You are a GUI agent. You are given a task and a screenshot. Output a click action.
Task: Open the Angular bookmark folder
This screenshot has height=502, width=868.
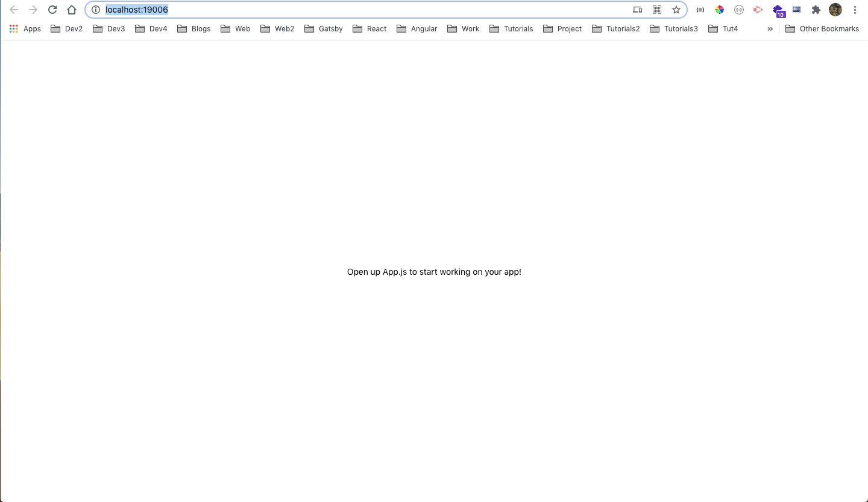(x=417, y=29)
